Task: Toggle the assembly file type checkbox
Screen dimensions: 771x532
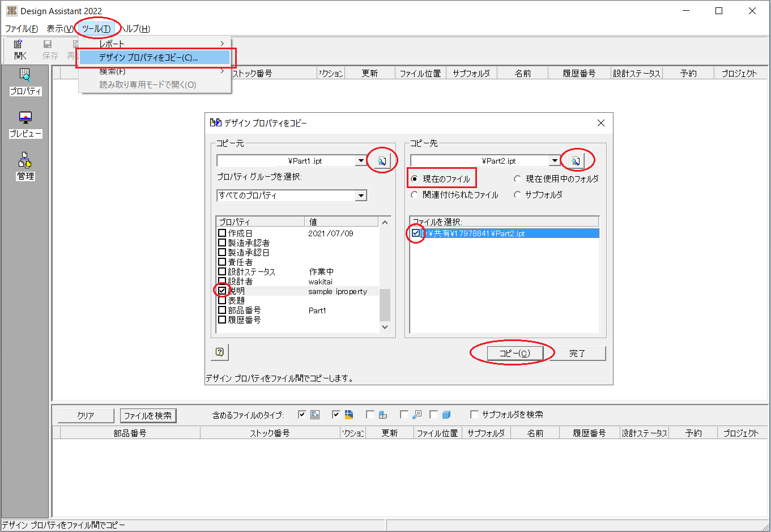Action: 302,415
